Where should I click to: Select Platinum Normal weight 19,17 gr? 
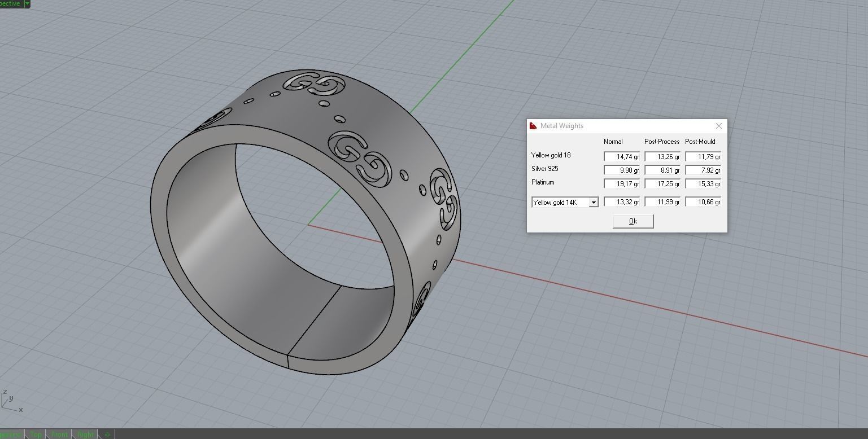(x=622, y=184)
